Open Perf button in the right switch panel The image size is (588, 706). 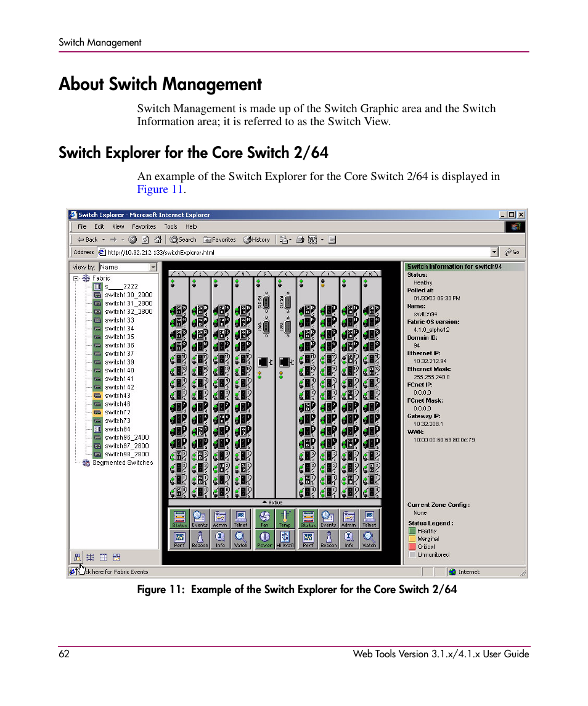308,539
